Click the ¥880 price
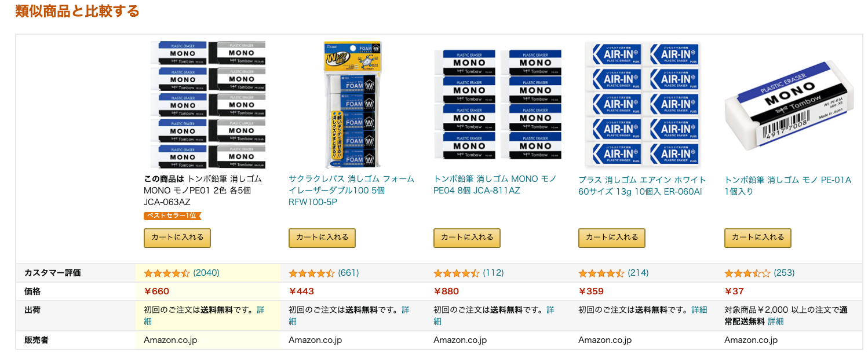The height and width of the screenshot is (358, 868). coord(446,291)
